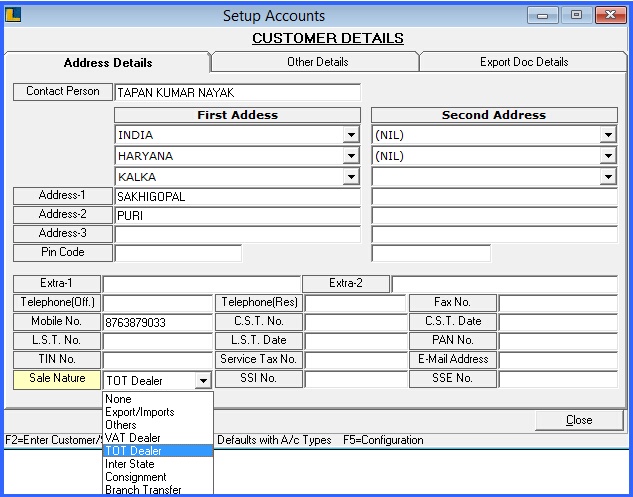Image resolution: width=633 pixels, height=497 pixels.
Task: Click into the PAN No. field
Action: [x=558, y=341]
